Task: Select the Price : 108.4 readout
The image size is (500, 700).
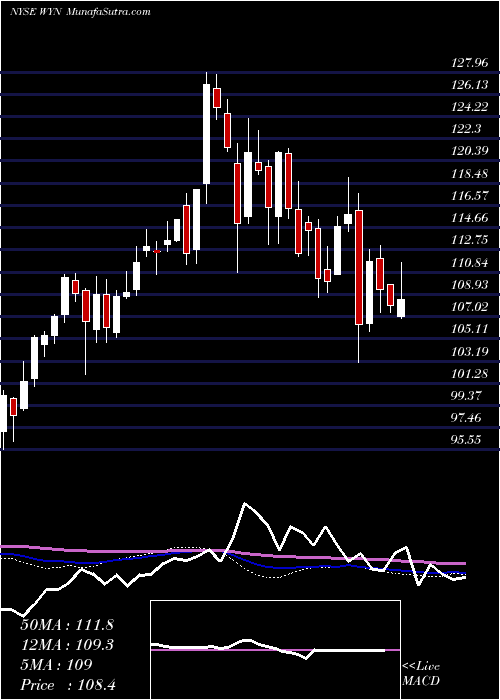Action: (x=68, y=685)
